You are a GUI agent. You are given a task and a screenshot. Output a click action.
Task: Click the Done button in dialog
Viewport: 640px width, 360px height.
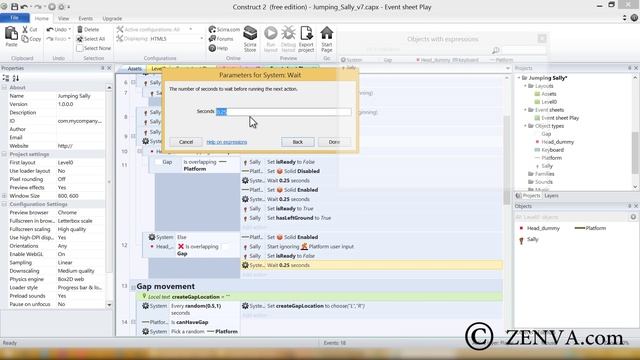334,142
